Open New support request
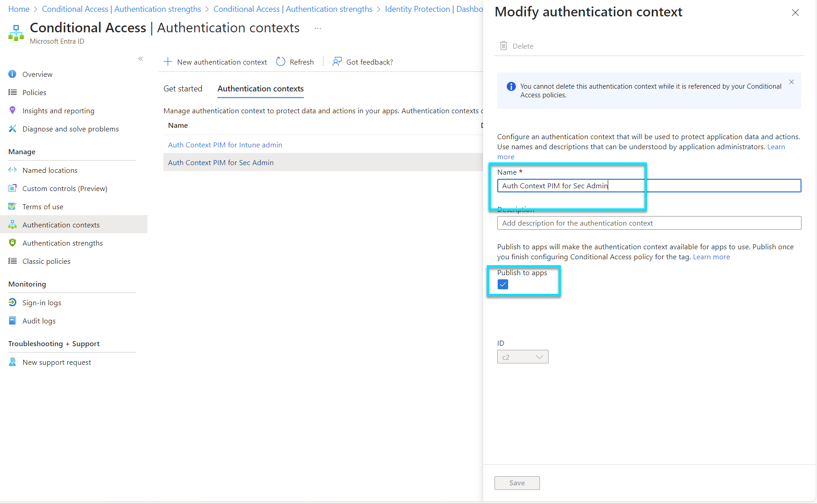Image resolution: width=817 pixels, height=504 pixels. (x=57, y=362)
